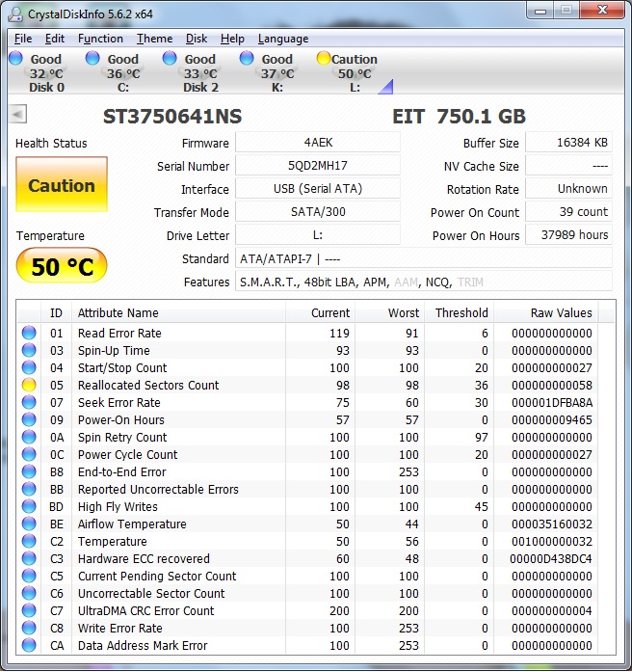Select the UltraDMA CRC Error Count name
Image resolution: width=632 pixels, height=672 pixels.
146,610
